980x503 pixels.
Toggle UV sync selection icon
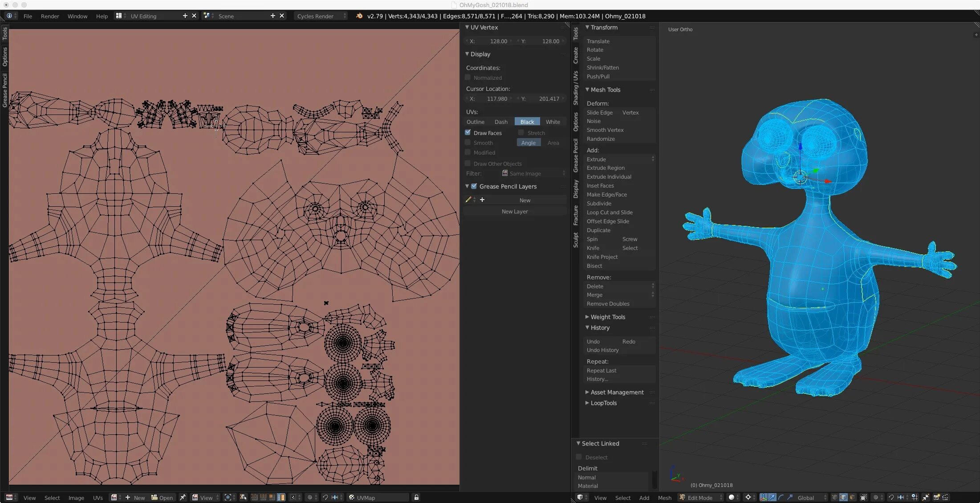tap(244, 497)
